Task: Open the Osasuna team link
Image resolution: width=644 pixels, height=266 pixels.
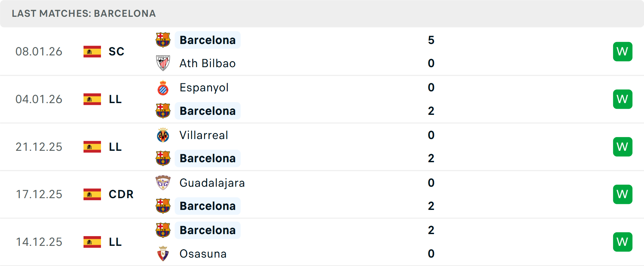Action: 203,254
